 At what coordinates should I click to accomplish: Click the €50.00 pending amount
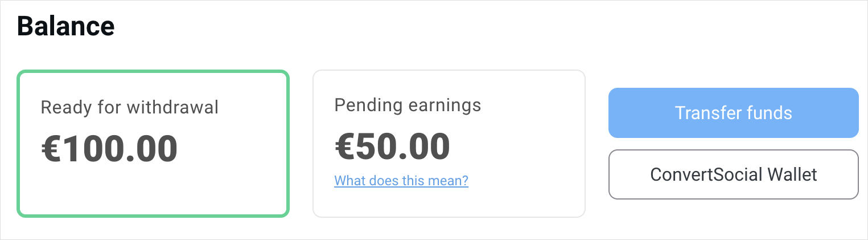pos(392,147)
